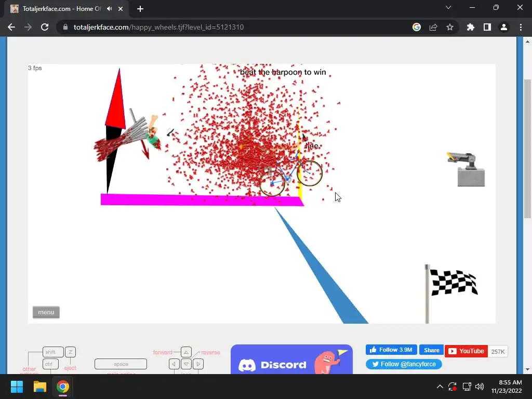Click the URL address bar
Image resolution: width=532 pixels, height=399 pixels.
point(237,27)
